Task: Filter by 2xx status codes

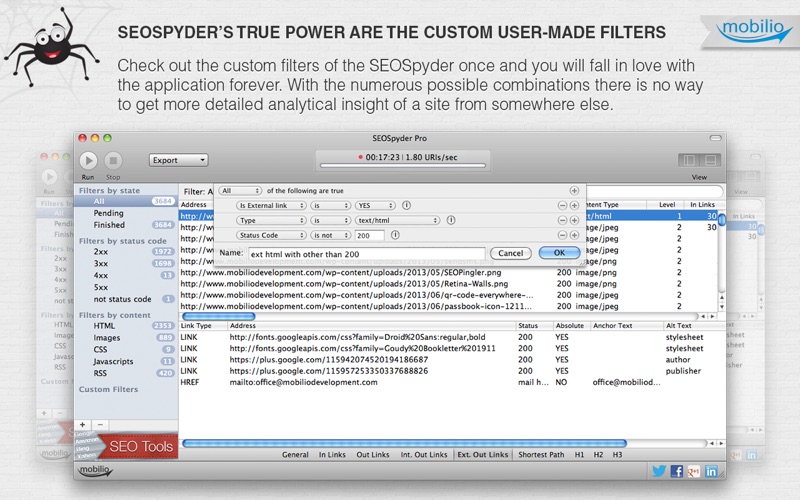Action: (x=126, y=252)
